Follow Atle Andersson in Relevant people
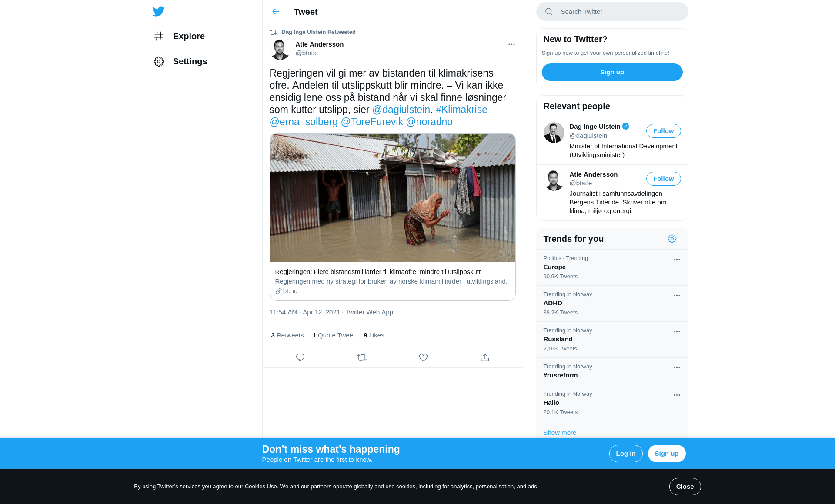The height and width of the screenshot is (504, 835). (x=663, y=179)
